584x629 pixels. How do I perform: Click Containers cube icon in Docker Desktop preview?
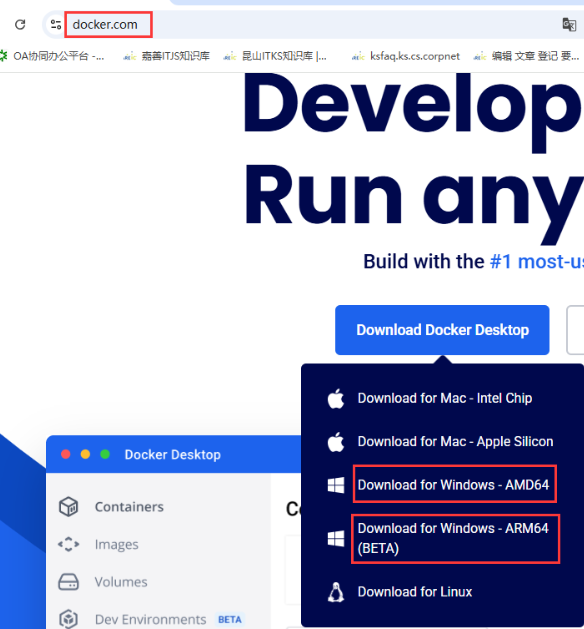click(x=69, y=507)
